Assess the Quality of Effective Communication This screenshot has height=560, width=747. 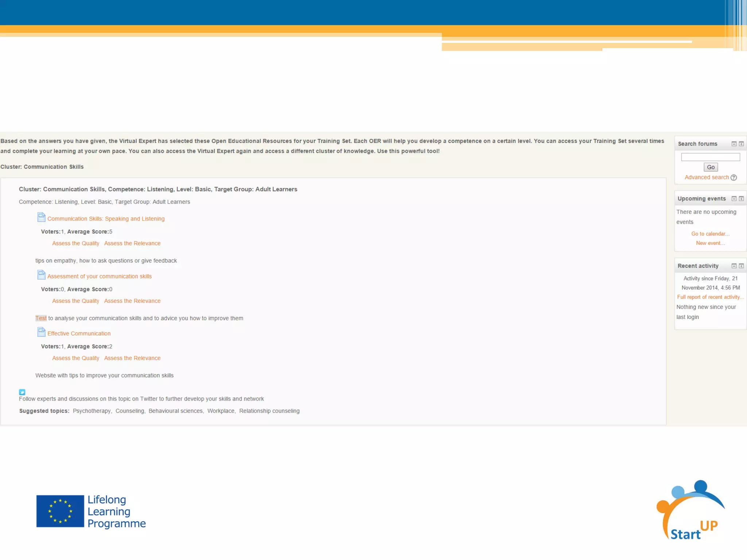coord(76,358)
